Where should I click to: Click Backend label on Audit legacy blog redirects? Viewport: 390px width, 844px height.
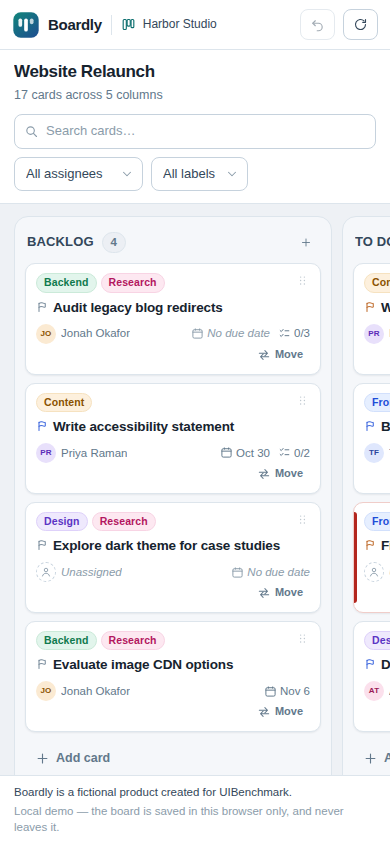click(x=66, y=283)
